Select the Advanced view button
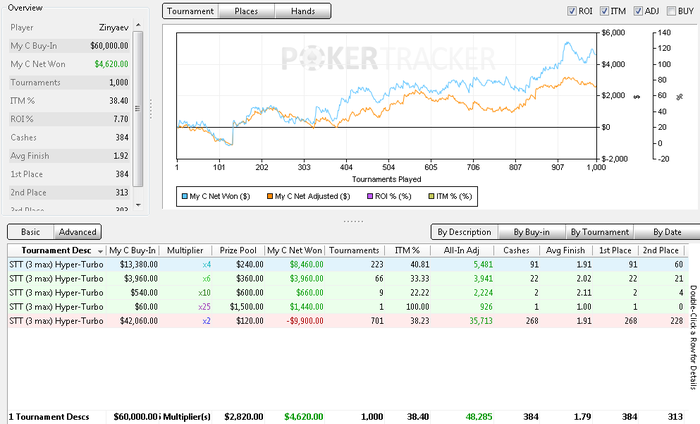The image size is (700, 424). 77,232
